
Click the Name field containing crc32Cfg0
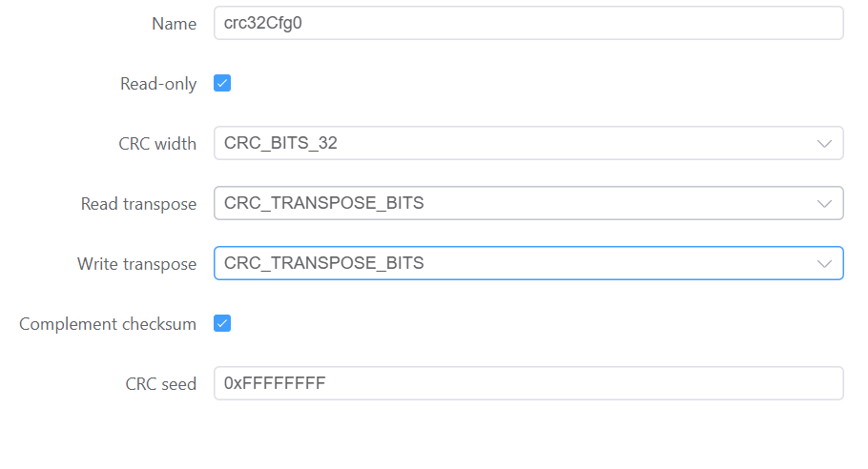[527, 24]
